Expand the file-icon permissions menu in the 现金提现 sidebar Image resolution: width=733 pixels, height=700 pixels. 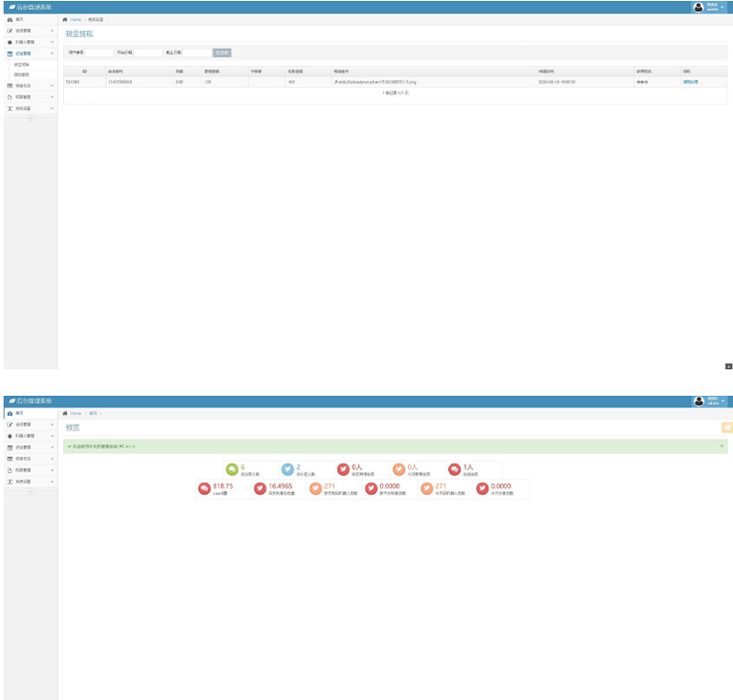28,97
